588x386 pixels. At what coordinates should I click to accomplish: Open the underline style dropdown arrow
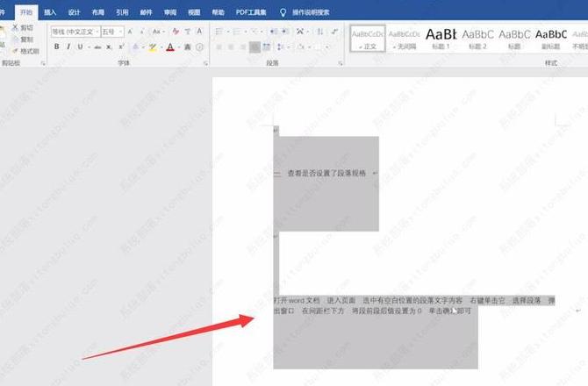(89, 47)
